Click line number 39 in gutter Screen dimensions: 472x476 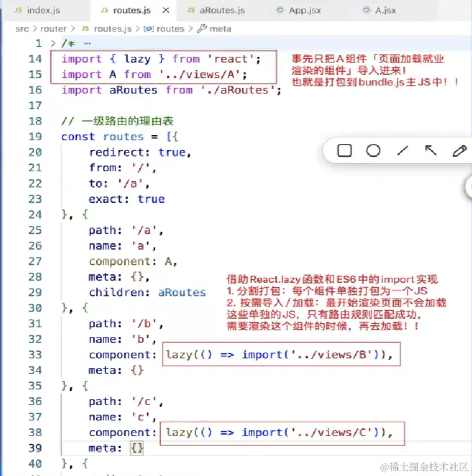[x=35, y=448]
